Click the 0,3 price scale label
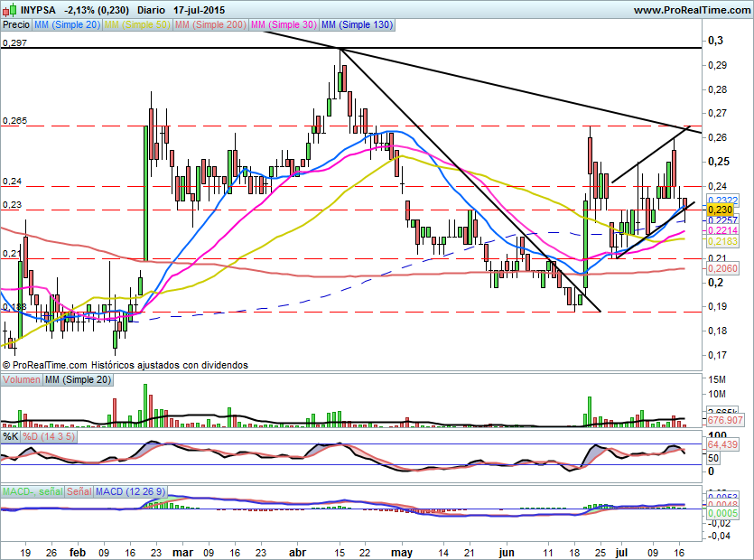 [715, 41]
